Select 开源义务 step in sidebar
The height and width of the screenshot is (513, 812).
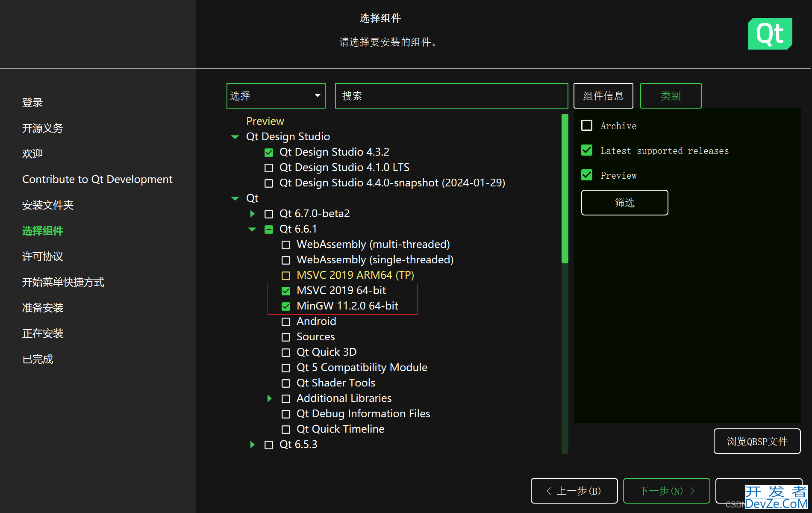(x=43, y=128)
